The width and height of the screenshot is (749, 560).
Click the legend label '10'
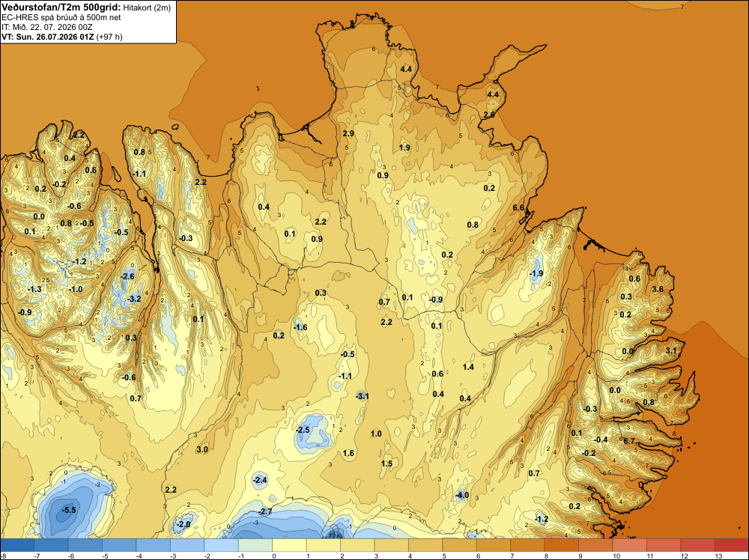pos(616,556)
